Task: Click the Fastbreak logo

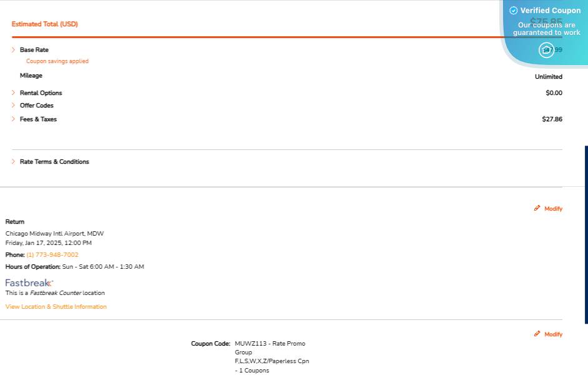Action: (x=29, y=282)
